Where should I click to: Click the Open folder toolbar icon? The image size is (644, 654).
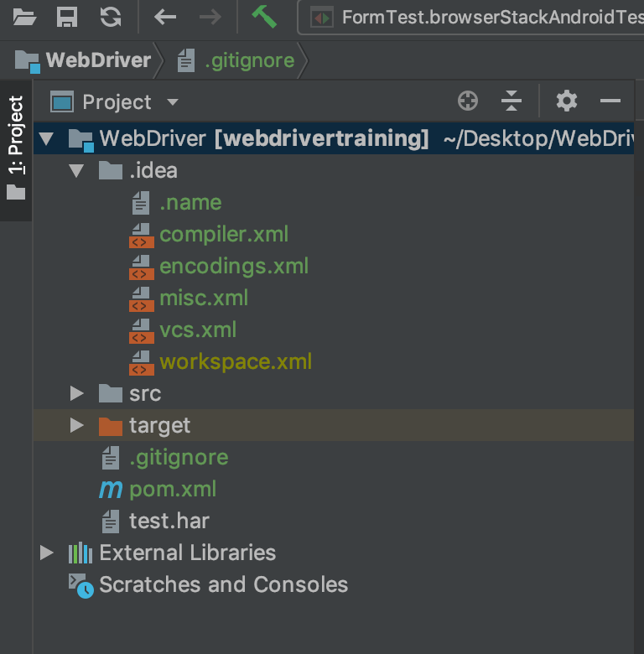[24, 16]
